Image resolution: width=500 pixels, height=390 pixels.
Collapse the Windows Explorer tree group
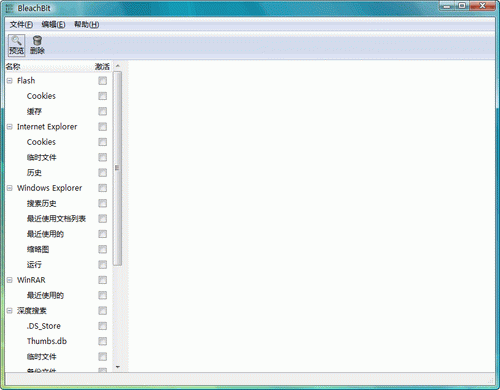(10, 188)
